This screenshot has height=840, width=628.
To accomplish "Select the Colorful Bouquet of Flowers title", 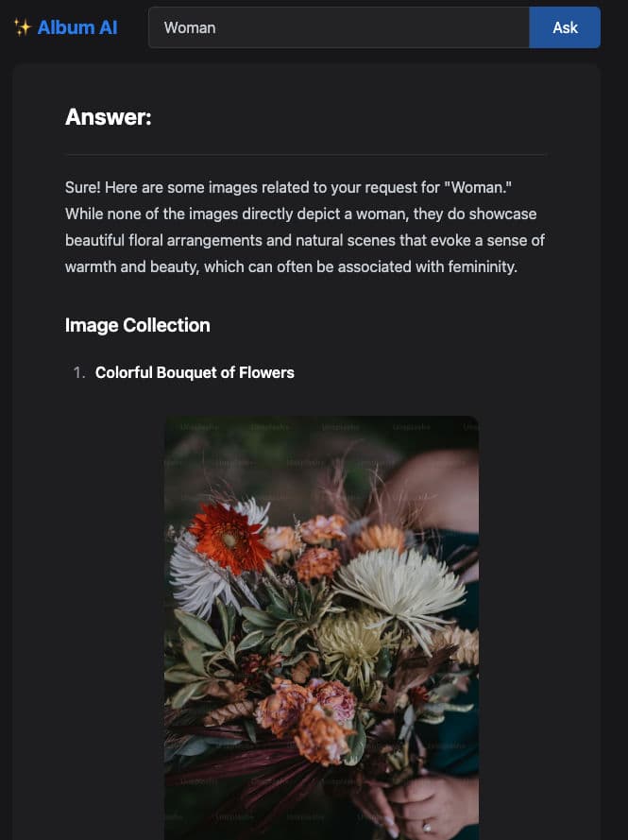I will point(195,372).
